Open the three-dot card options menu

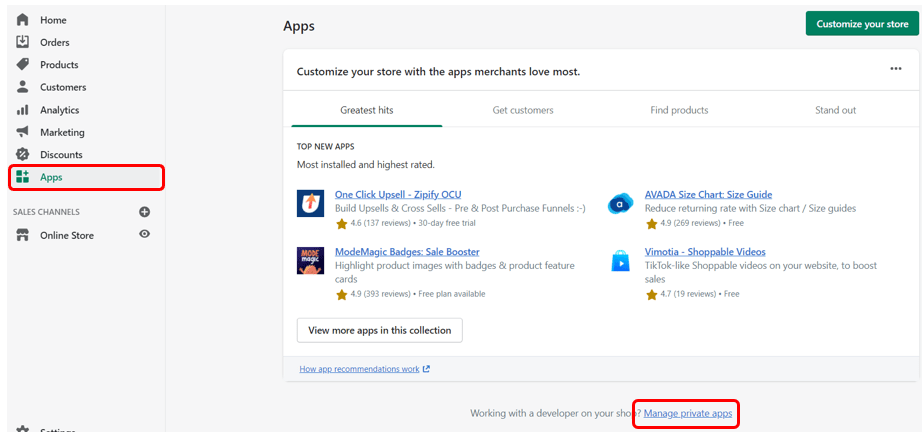coord(896,69)
